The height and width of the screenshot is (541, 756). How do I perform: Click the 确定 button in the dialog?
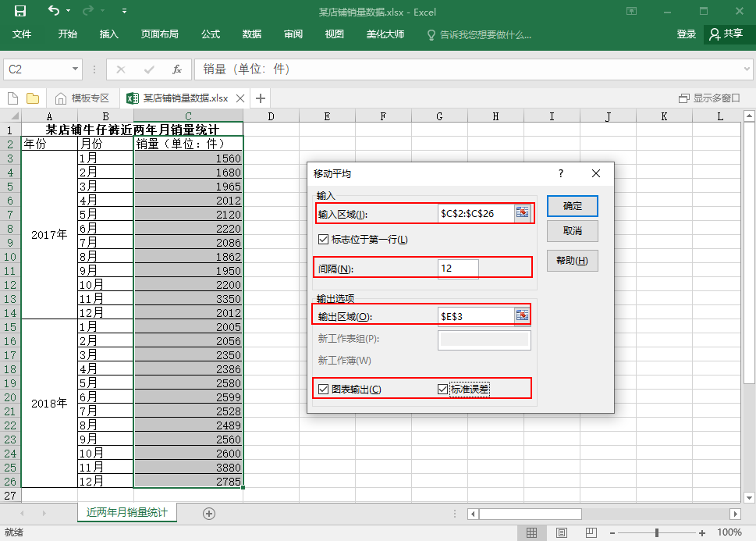(x=572, y=205)
